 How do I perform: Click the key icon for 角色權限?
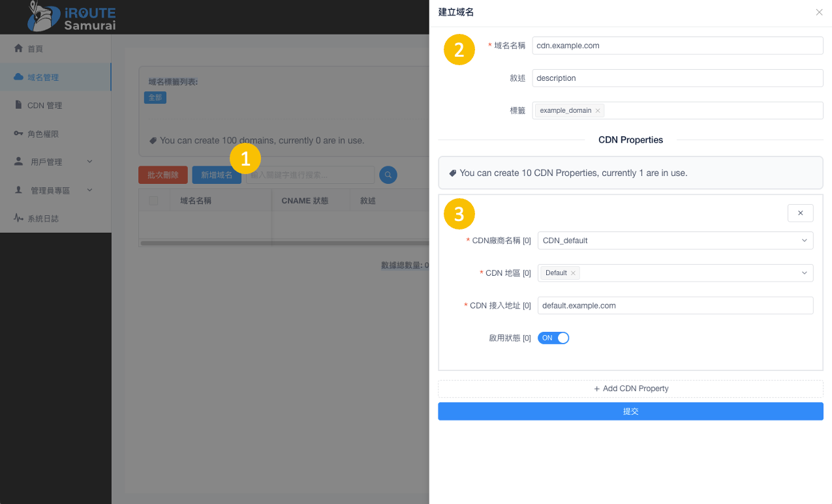pos(18,134)
